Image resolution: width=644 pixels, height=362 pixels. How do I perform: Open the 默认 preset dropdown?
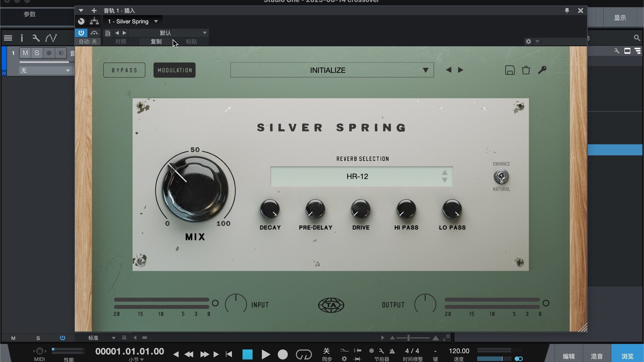168,33
